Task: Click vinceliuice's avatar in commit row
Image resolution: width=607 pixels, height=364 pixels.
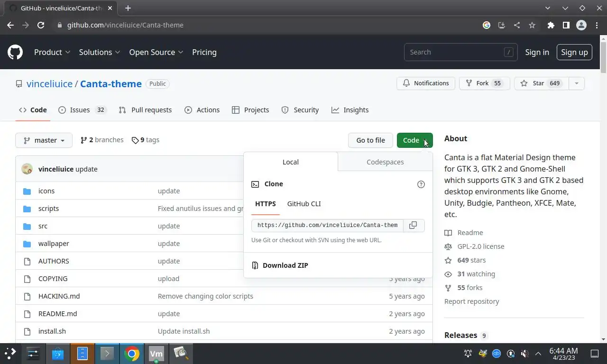Action: coord(27,169)
